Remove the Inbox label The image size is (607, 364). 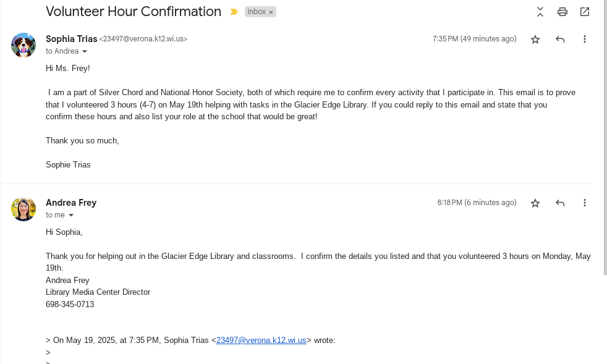tap(271, 12)
